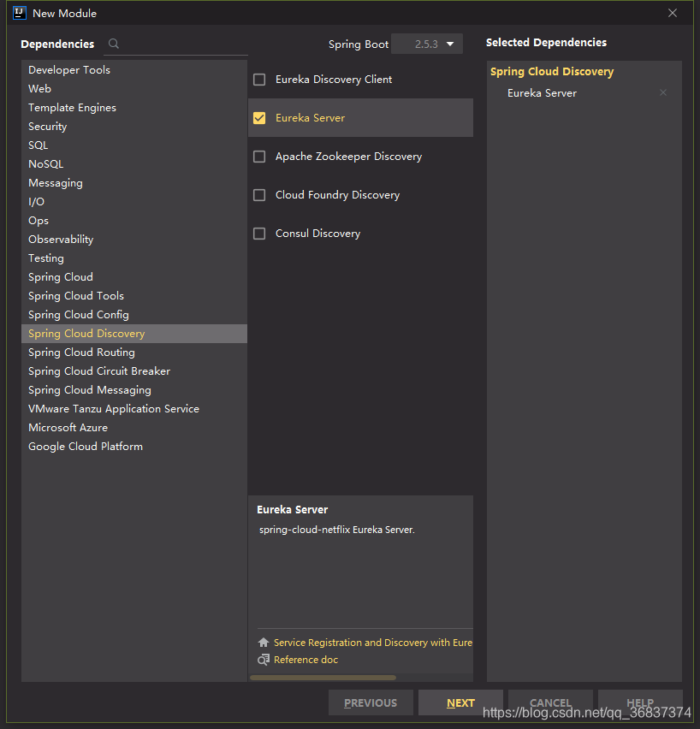Check Apache Zookeeper Discovery

(x=259, y=157)
